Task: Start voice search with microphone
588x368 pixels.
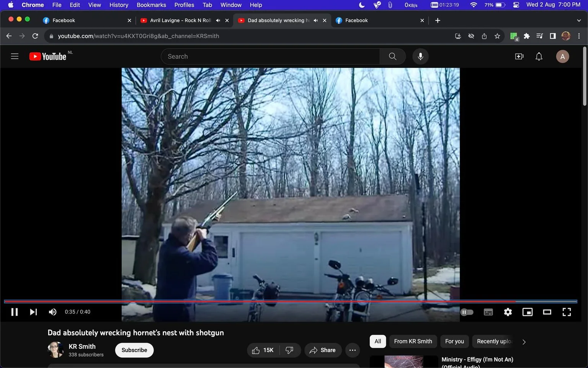Action: tap(420, 56)
